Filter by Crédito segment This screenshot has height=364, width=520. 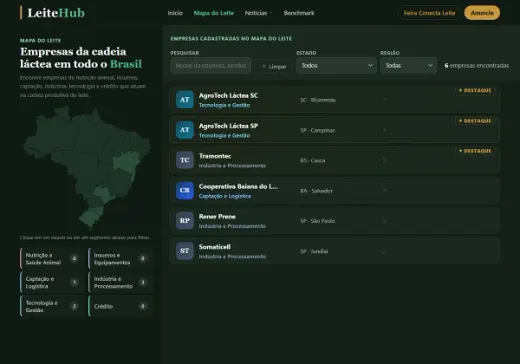tap(120, 306)
